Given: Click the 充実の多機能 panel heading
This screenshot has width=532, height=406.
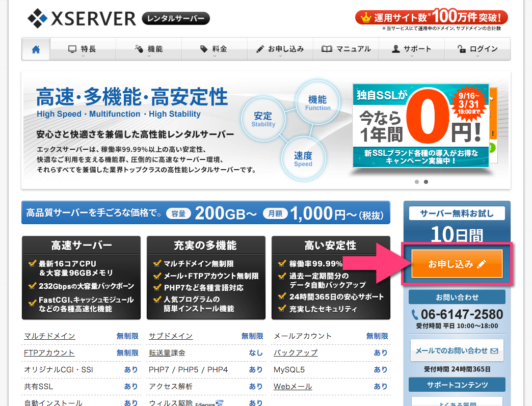Looking at the screenshot, I should pos(205,245).
